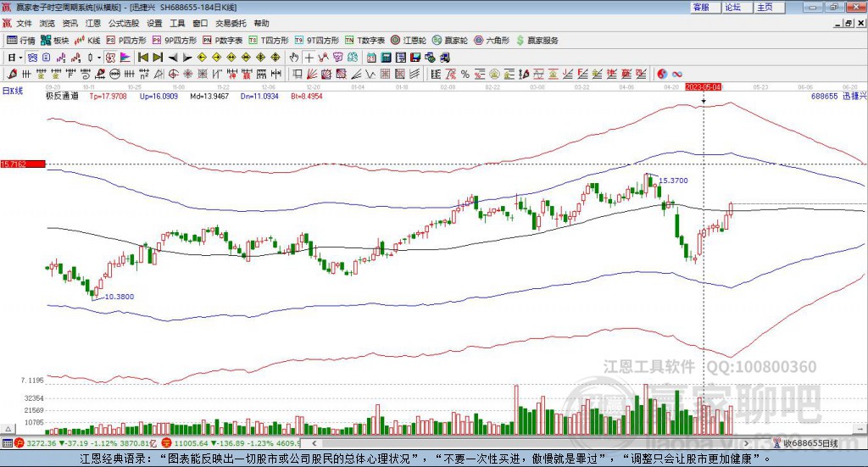Open the 9T四方形 tool
This screenshot has height=467, width=868.
coord(317,41)
